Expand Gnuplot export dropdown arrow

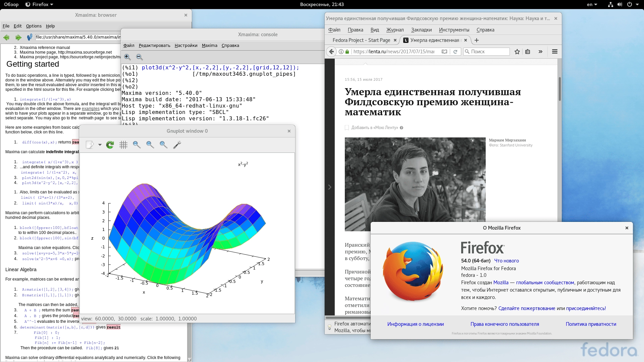coord(100,145)
